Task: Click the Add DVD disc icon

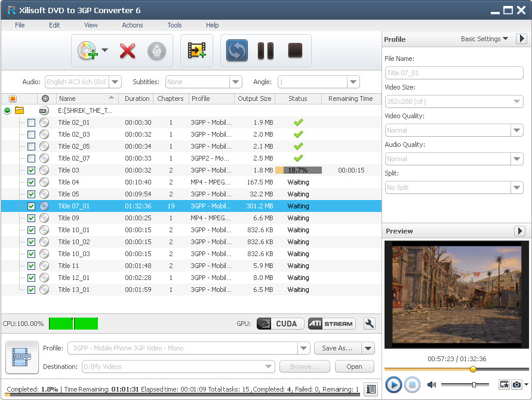Action: [x=87, y=51]
